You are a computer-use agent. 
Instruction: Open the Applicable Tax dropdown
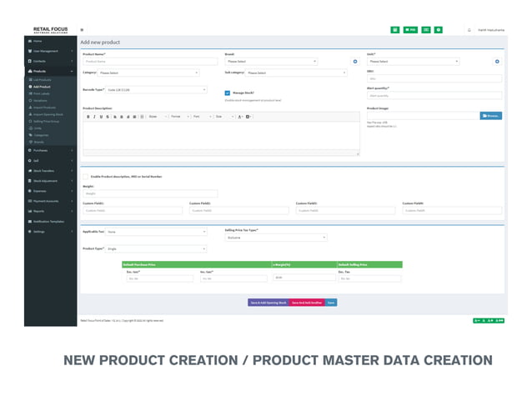[156, 232]
